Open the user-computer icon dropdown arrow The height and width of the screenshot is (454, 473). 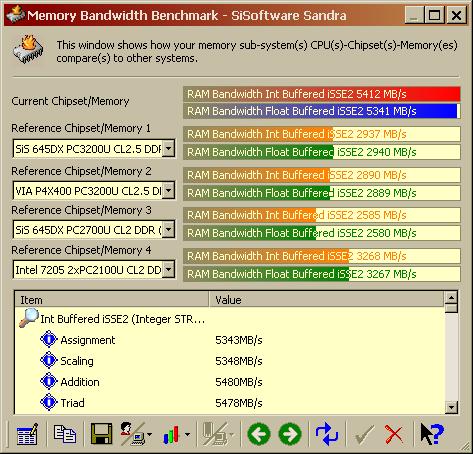point(149,434)
